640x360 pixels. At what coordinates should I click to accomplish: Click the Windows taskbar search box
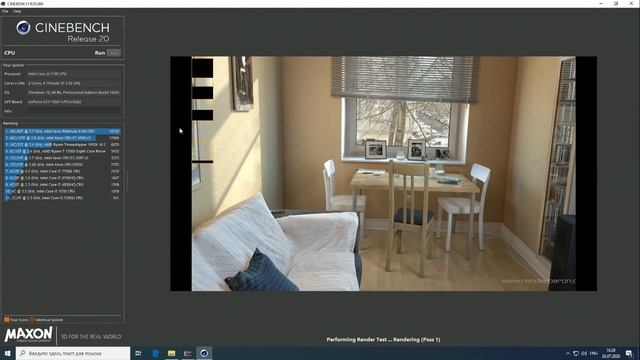(x=73, y=353)
